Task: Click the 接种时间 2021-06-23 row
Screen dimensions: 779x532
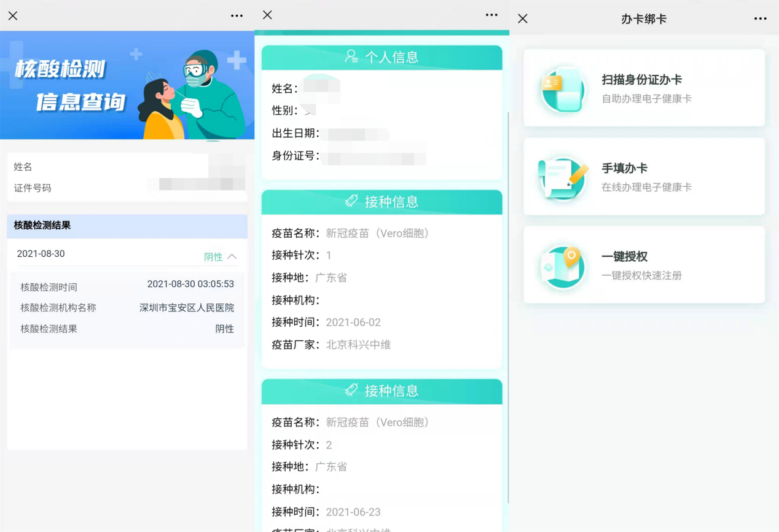Action: pyautogui.click(x=382, y=512)
